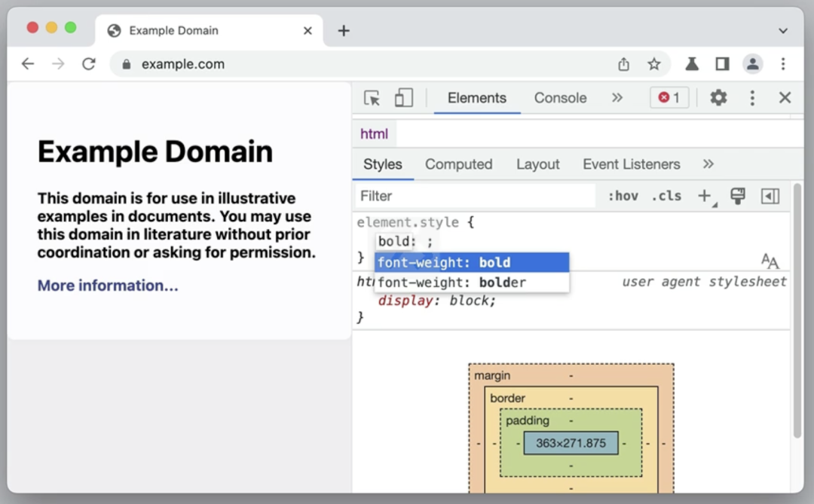Click the padding label in box model

tap(528, 420)
